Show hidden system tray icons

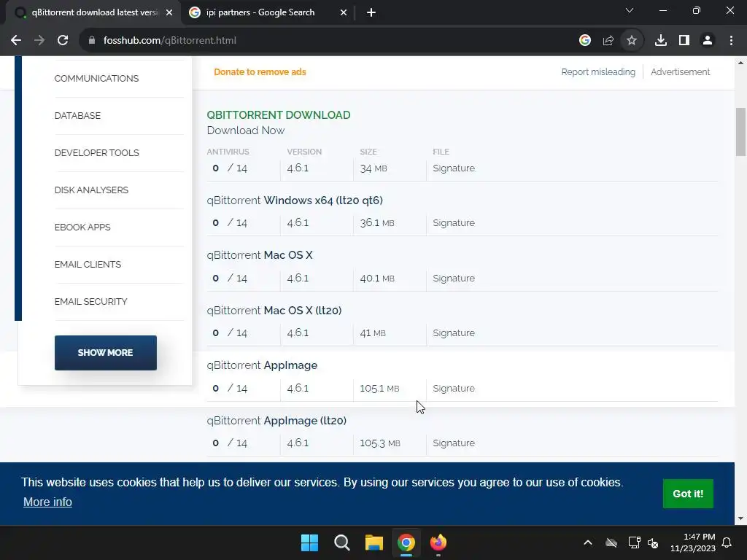588,542
